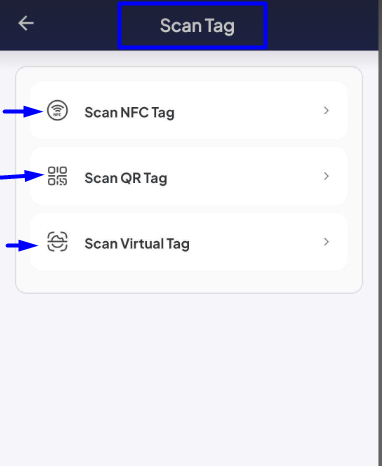Click the empty card area under the Virtual Tag row
The height and width of the screenshot is (466, 382).
tap(189, 282)
